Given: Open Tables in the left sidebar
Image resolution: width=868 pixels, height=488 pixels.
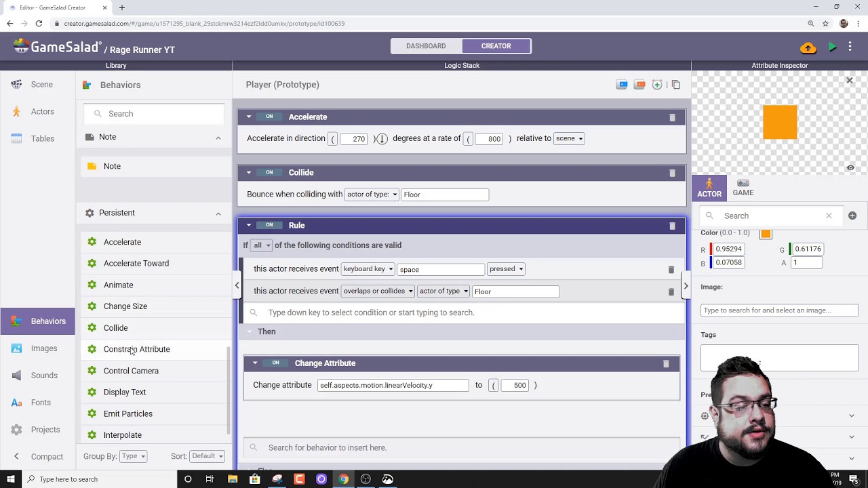Looking at the screenshot, I should click(37, 139).
